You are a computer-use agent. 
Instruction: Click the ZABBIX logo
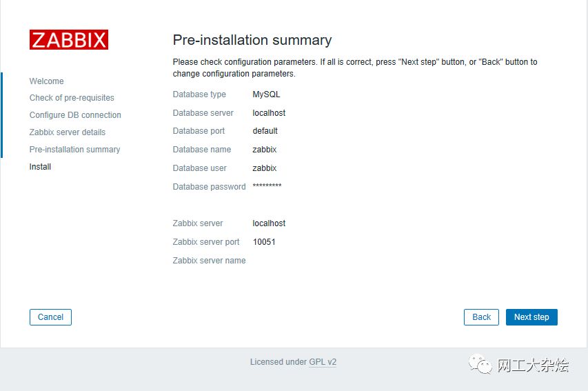pos(69,39)
